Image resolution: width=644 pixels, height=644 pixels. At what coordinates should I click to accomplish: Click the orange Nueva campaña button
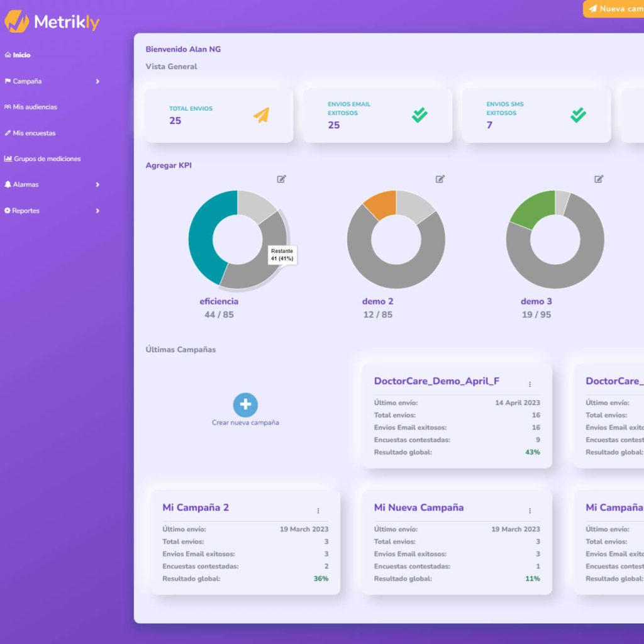click(x=614, y=9)
